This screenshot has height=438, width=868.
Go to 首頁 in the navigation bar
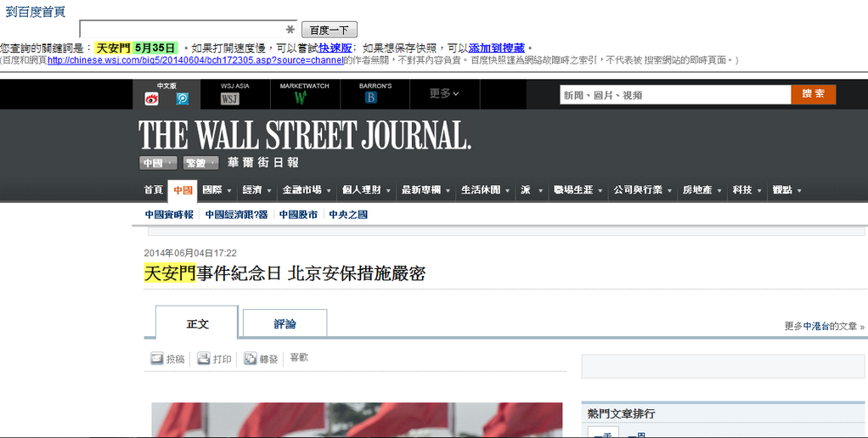coord(154,190)
